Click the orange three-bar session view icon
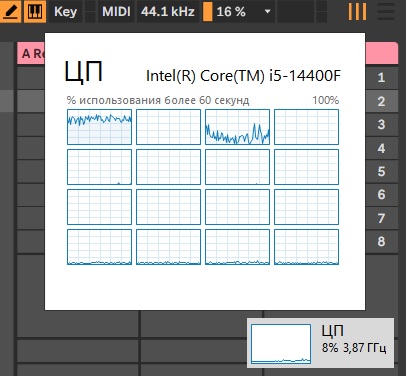The height and width of the screenshot is (376, 406). [x=357, y=12]
